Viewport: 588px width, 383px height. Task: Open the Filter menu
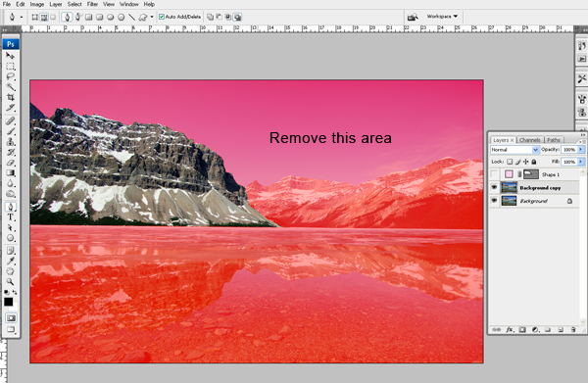(92, 4)
